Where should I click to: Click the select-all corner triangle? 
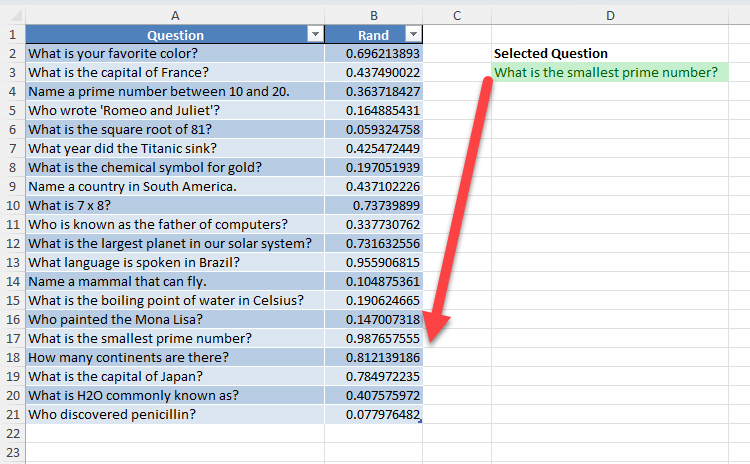tap(16, 16)
